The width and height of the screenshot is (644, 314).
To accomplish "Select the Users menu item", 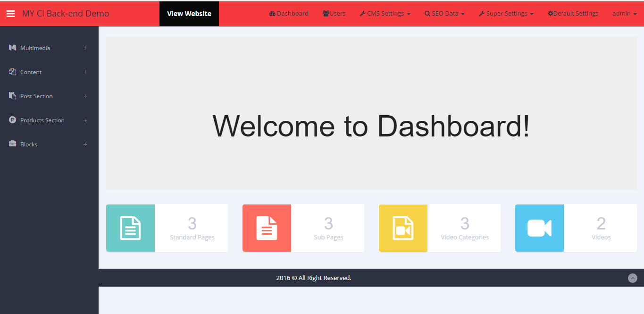I will coord(334,13).
